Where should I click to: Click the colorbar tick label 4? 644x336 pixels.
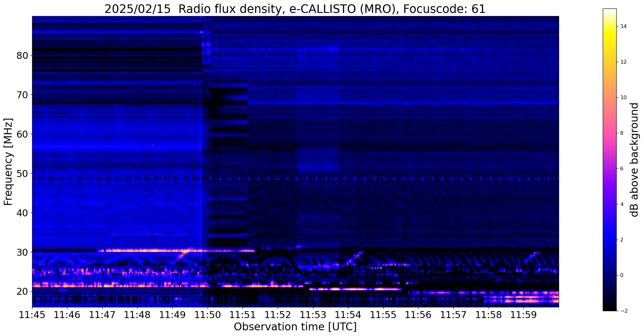pyautogui.click(x=621, y=204)
